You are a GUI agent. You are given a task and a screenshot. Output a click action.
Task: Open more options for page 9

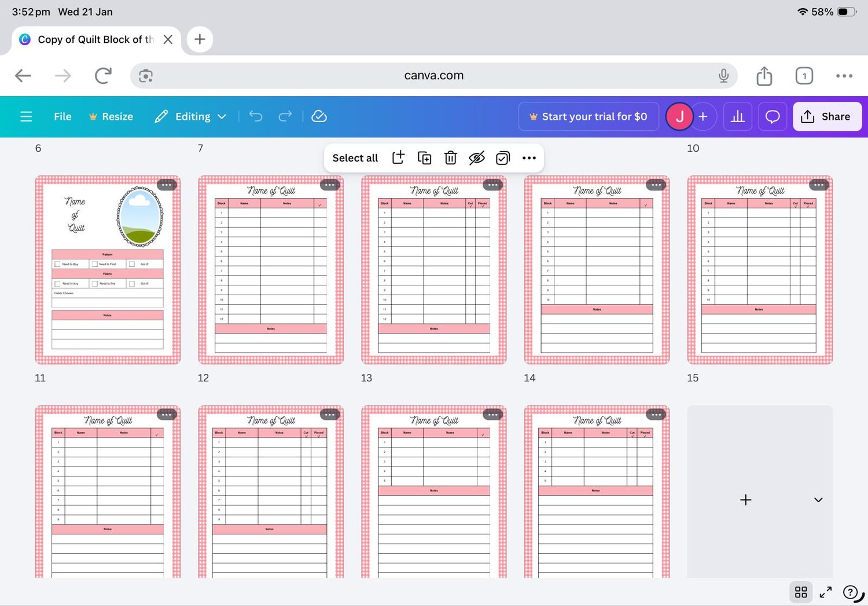point(656,185)
